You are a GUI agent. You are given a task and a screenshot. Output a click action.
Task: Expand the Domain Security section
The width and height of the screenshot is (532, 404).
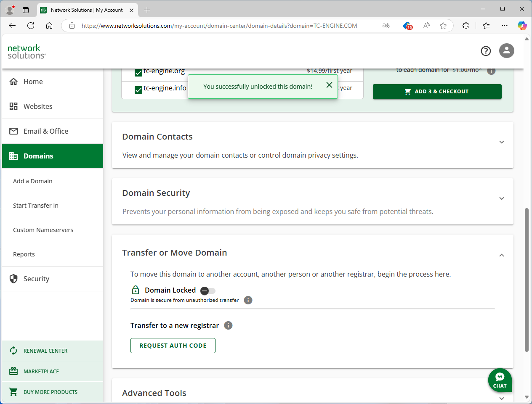tap(501, 198)
